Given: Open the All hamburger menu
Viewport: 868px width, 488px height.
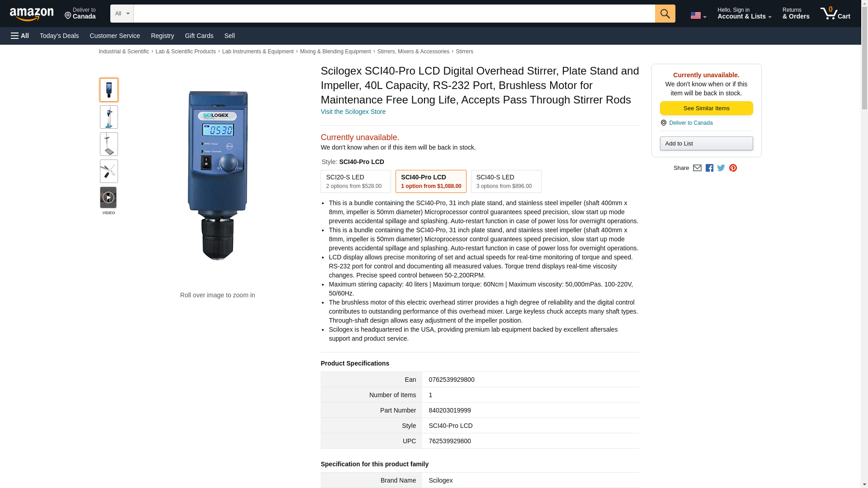Looking at the screenshot, I should (x=20, y=36).
